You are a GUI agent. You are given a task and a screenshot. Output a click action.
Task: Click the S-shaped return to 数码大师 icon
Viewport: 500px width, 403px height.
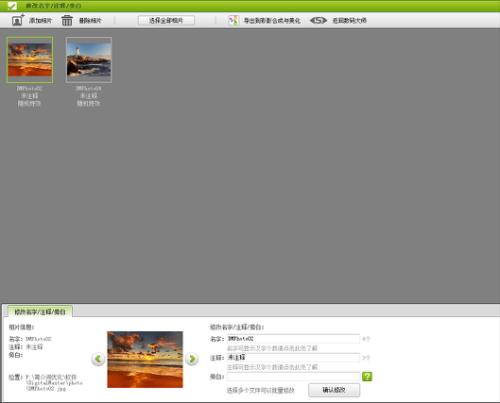(318, 20)
